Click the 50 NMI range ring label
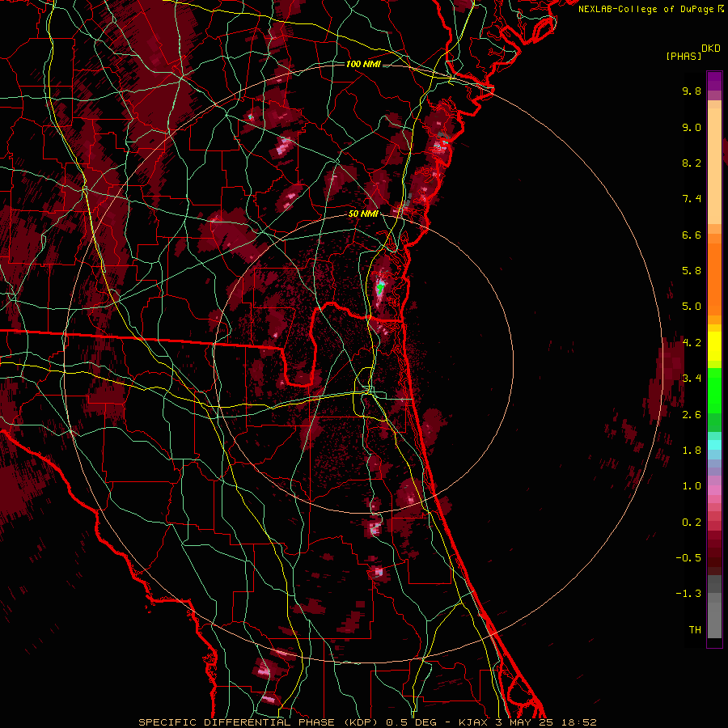This screenshot has height=728, width=728. (363, 214)
